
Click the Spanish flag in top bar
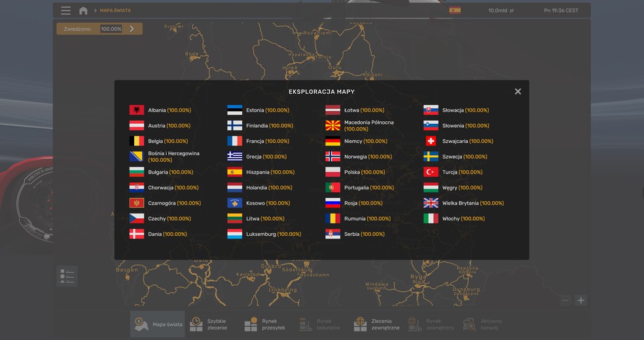point(455,10)
